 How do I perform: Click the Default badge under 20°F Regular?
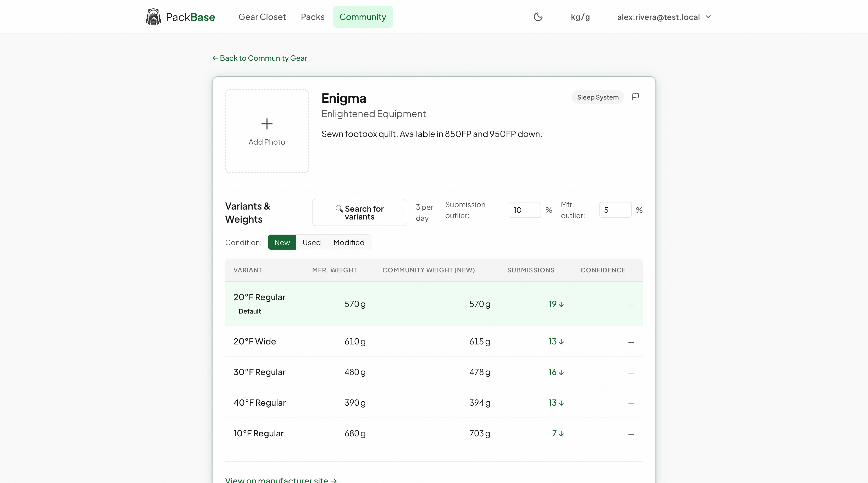(250, 311)
